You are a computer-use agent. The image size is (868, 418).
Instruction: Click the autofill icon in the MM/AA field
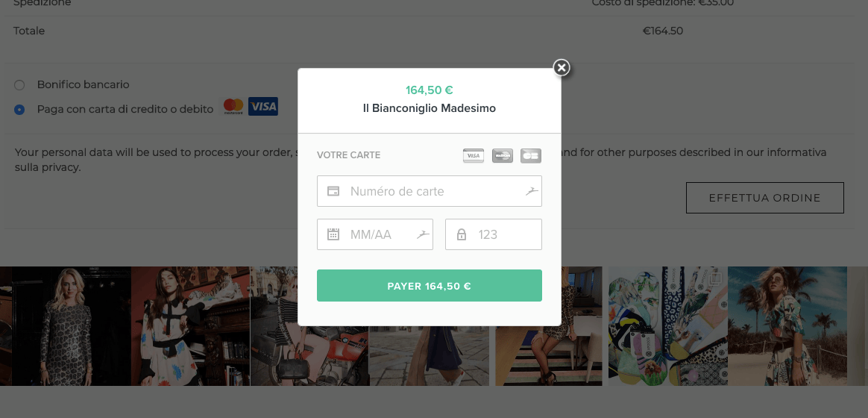click(422, 234)
